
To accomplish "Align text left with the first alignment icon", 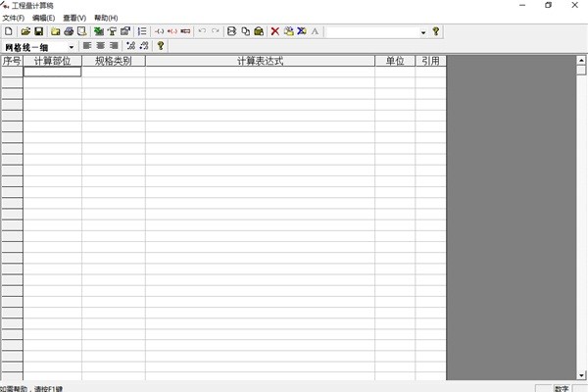I will point(87,46).
